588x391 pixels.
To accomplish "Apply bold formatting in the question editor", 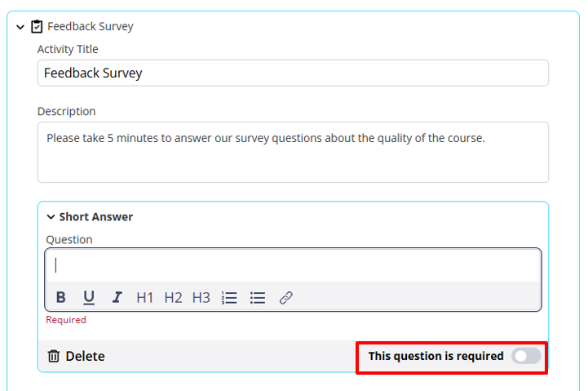I will click(x=60, y=298).
